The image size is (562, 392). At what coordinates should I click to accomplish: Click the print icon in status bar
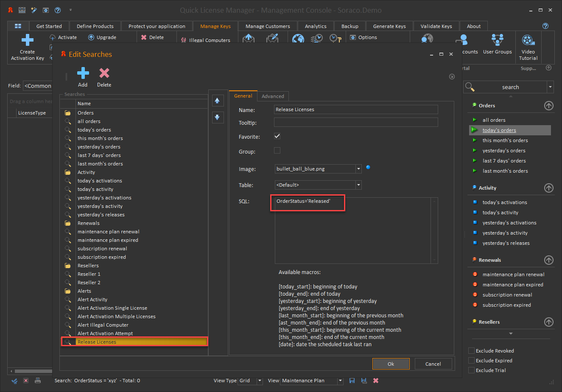[x=38, y=381]
